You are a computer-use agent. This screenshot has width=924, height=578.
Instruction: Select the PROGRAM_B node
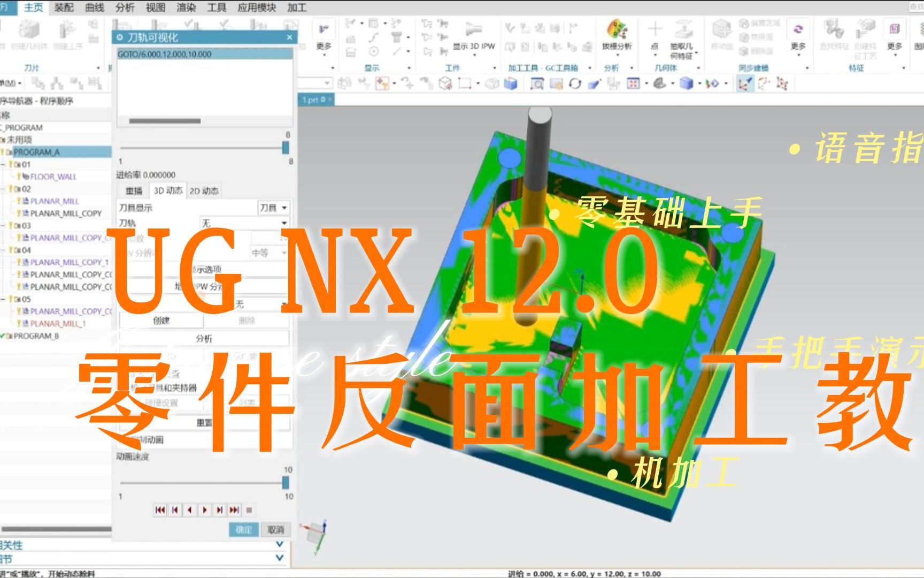click(x=36, y=336)
